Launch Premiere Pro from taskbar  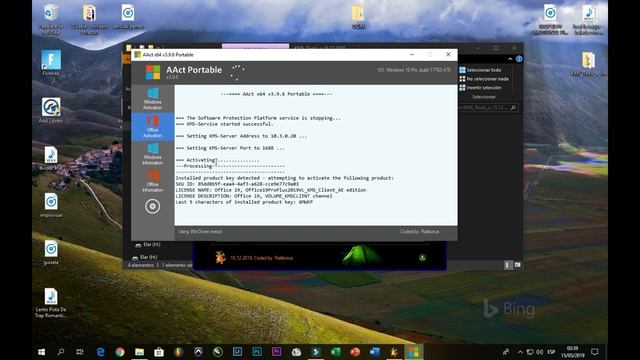point(276,352)
